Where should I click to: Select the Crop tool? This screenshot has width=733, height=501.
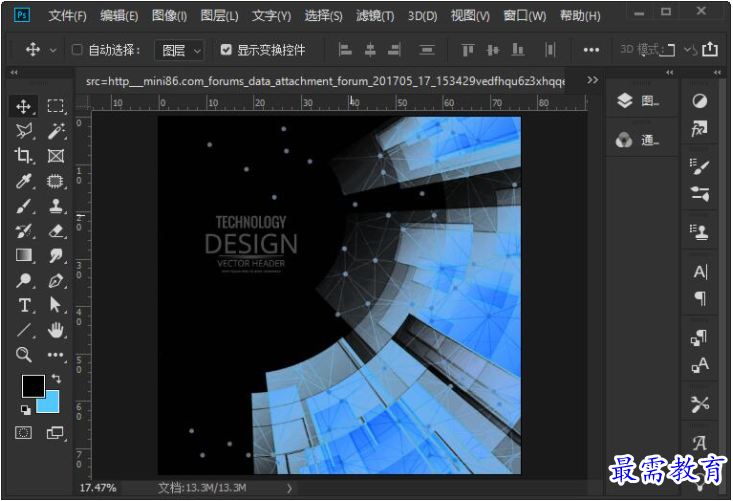[23, 156]
